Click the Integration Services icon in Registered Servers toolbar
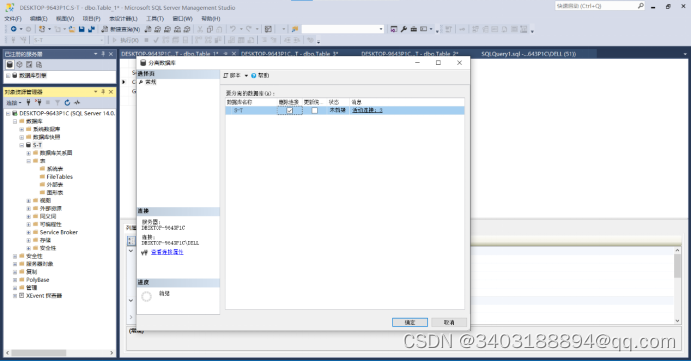691x361 pixels. point(39,65)
